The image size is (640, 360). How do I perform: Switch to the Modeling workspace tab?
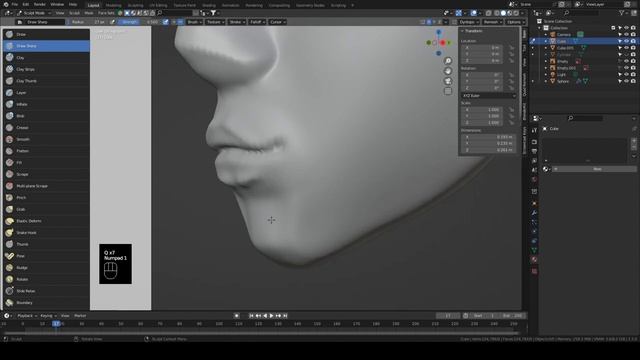[113, 5]
